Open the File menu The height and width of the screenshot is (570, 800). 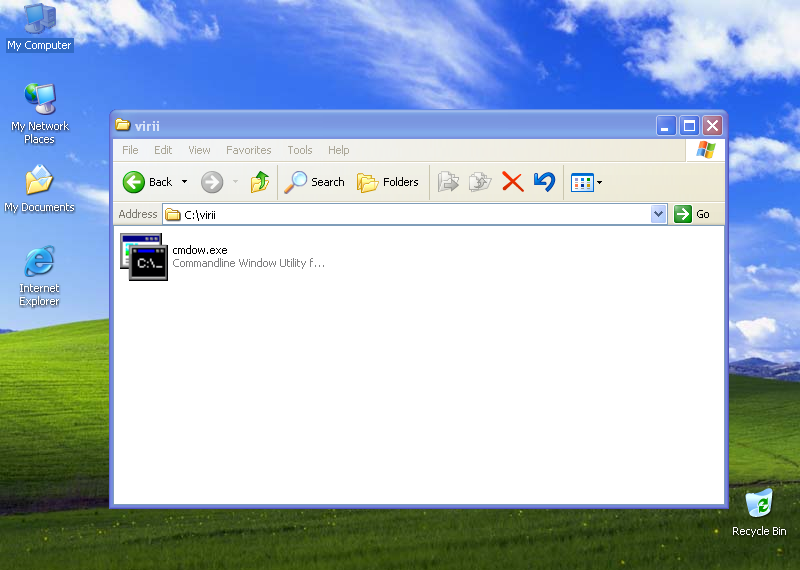coord(130,150)
